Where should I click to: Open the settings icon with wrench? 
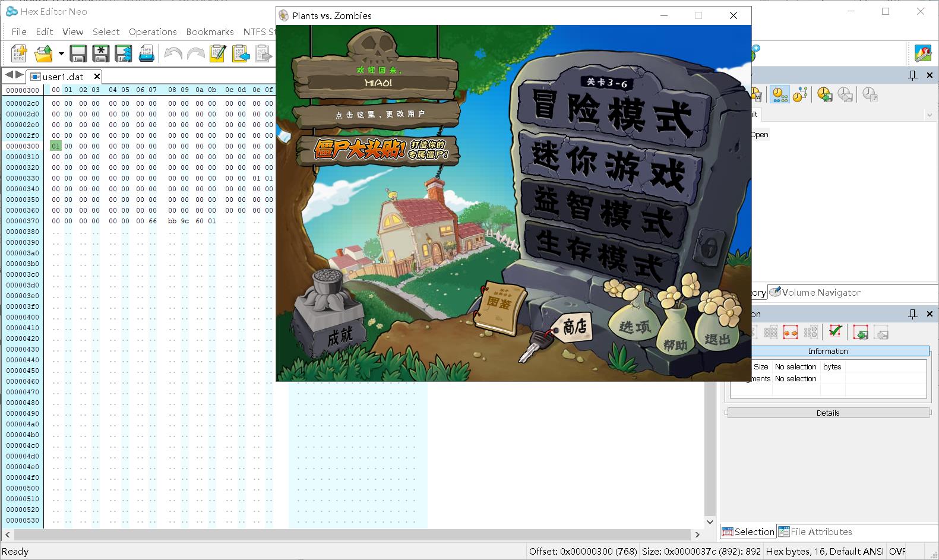tap(922, 53)
